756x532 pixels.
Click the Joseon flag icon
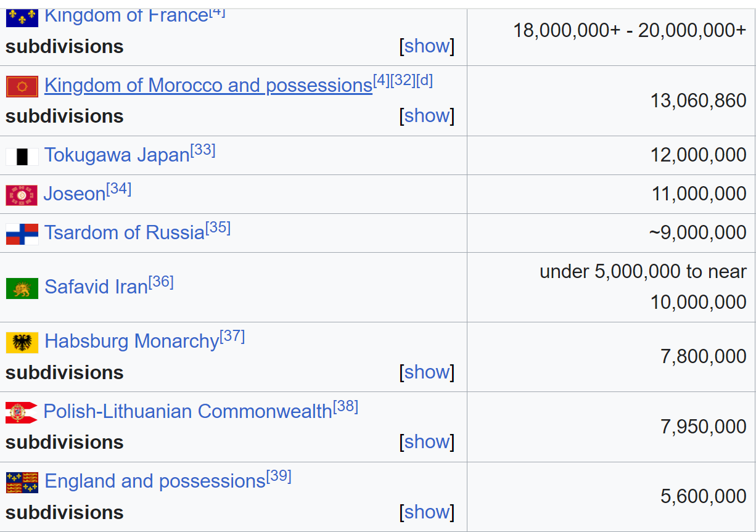22,195
